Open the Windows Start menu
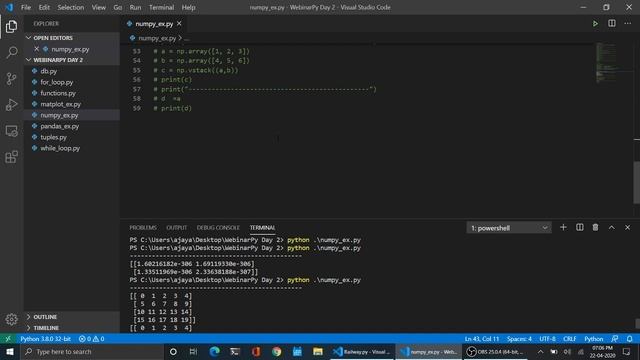This screenshot has width=640, height=360. coord(9,351)
